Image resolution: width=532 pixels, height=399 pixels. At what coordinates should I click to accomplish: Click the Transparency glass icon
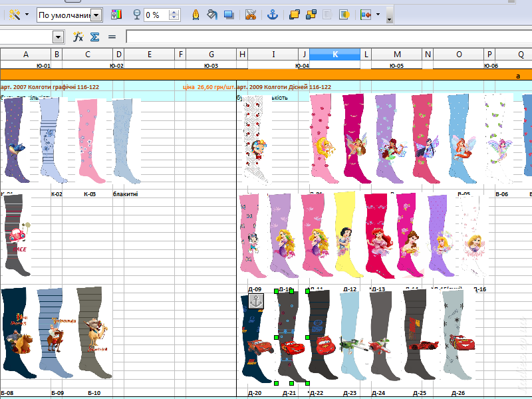[x=136, y=15]
